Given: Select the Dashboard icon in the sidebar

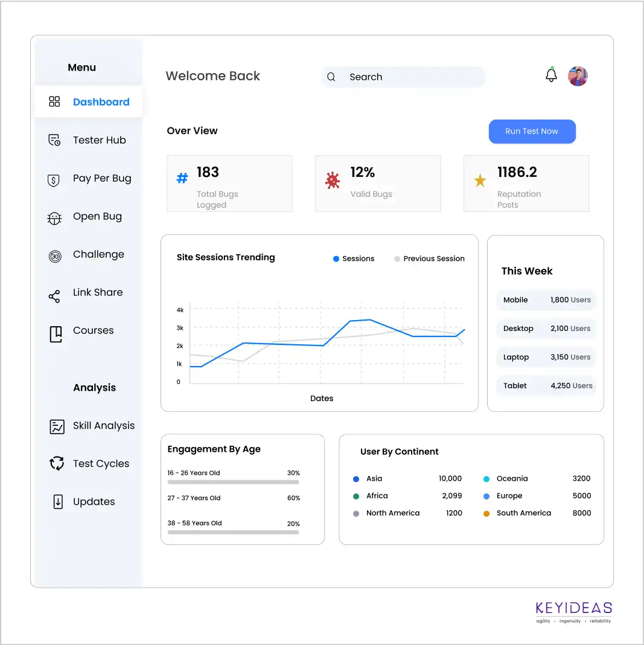Looking at the screenshot, I should tap(54, 101).
